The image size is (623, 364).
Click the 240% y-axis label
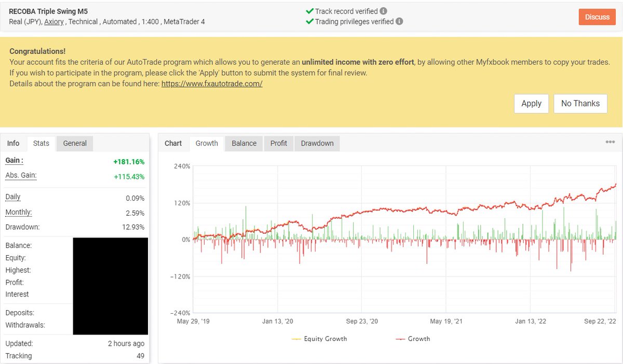pos(182,166)
